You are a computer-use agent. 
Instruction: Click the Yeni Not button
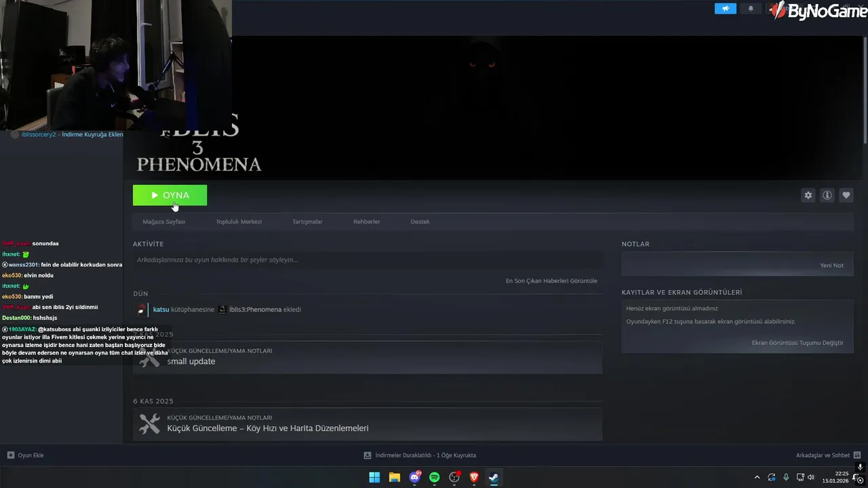[831, 266]
